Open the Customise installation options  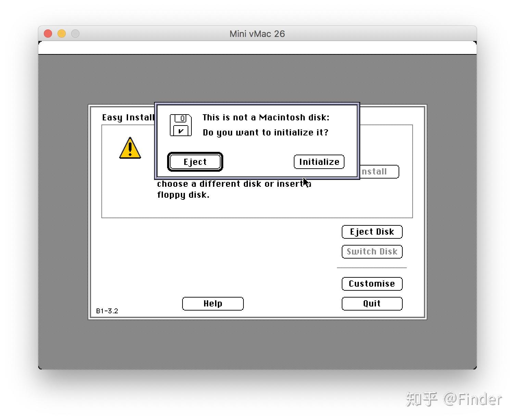[372, 284]
